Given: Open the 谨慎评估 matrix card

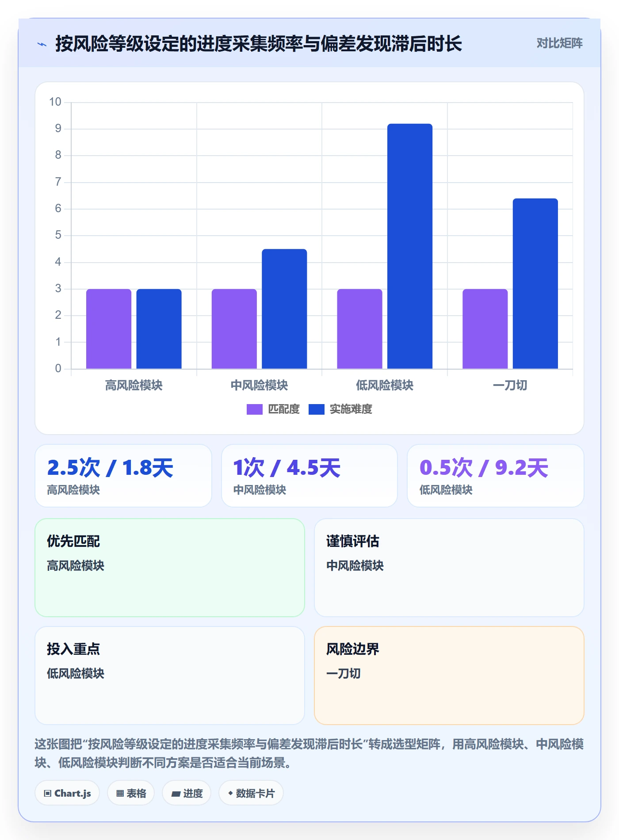Looking at the screenshot, I should [449, 568].
